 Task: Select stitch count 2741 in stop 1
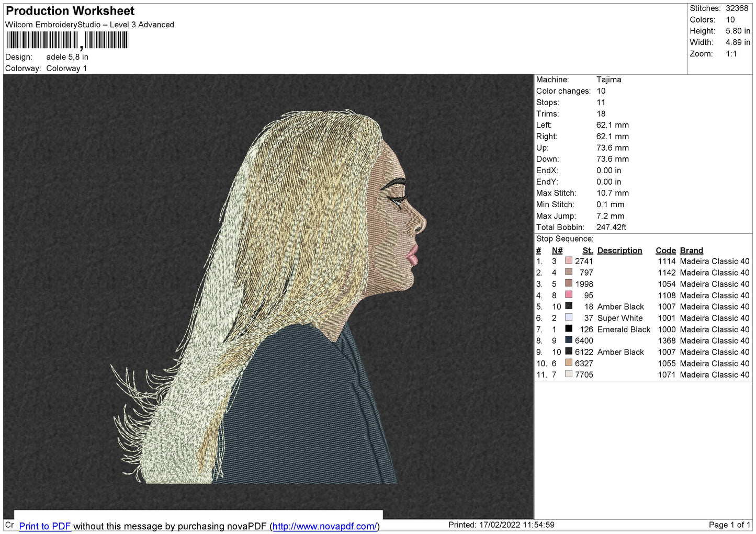click(584, 262)
